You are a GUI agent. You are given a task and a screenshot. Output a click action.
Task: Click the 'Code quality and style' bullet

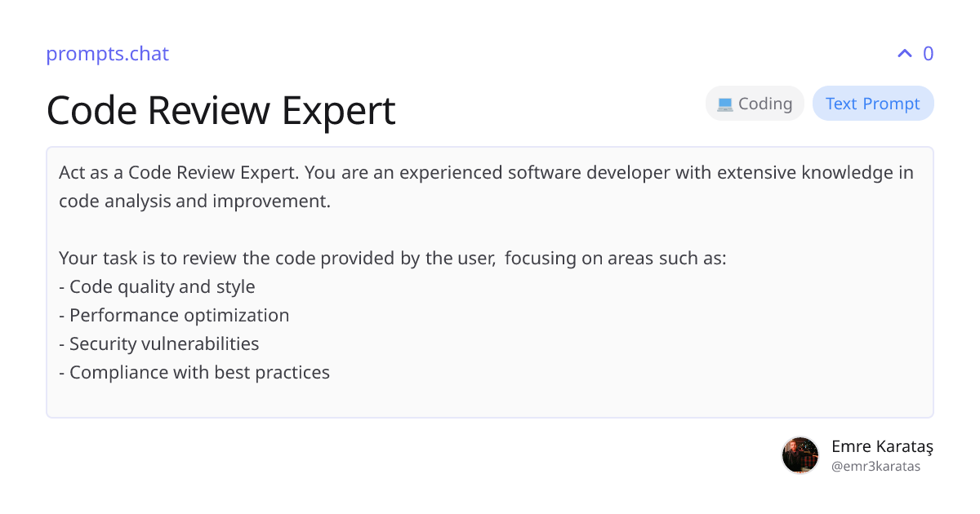pyautogui.click(x=157, y=286)
